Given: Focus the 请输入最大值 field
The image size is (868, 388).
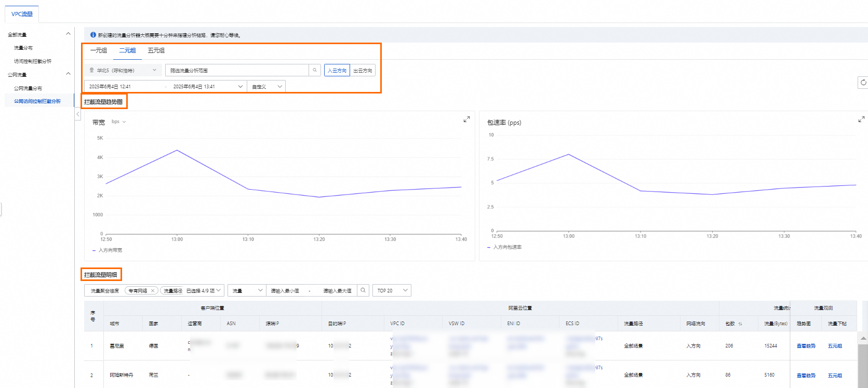Looking at the screenshot, I should pyautogui.click(x=337, y=291).
